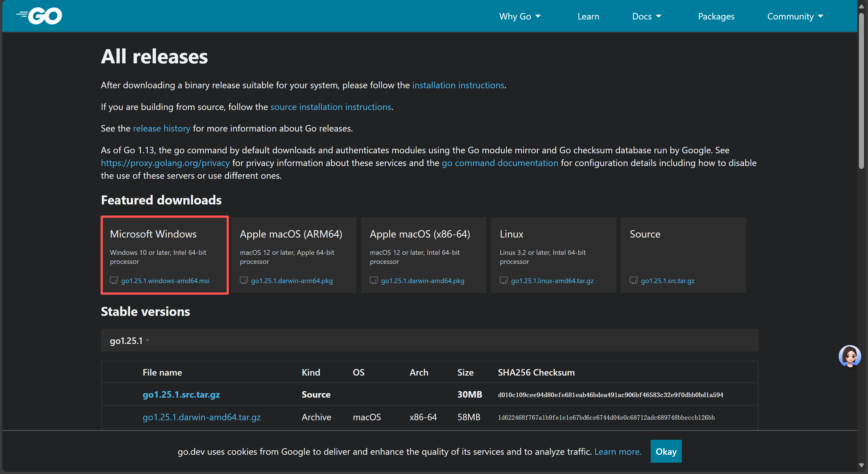The width and height of the screenshot is (868, 474).
Task: Open the proxy.golang.org/privacy link
Action: click(x=165, y=163)
